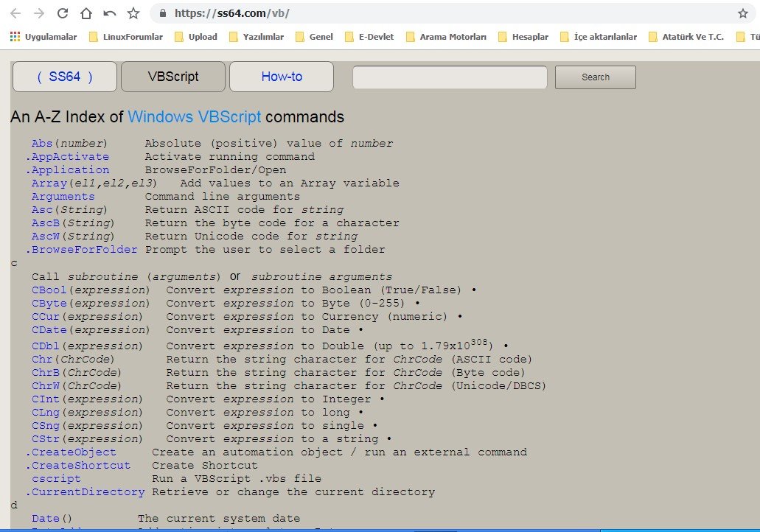Image resolution: width=760 pixels, height=532 pixels.
Task: Open the .BrowseForFolder command link
Action: [x=82, y=250]
